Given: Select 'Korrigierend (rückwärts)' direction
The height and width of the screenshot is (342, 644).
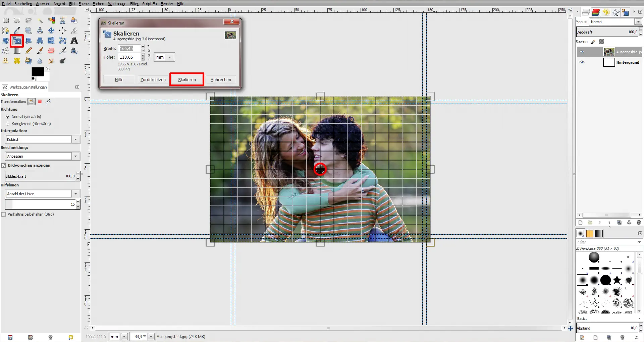Looking at the screenshot, I should [7, 124].
